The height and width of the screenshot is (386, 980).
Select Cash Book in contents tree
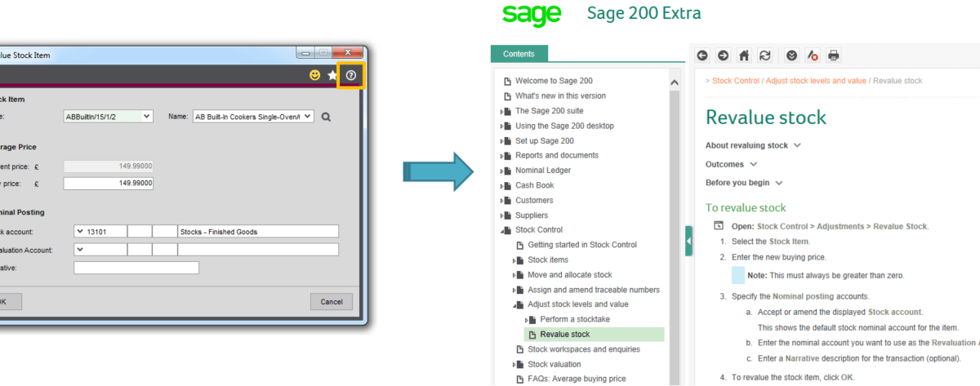(535, 185)
